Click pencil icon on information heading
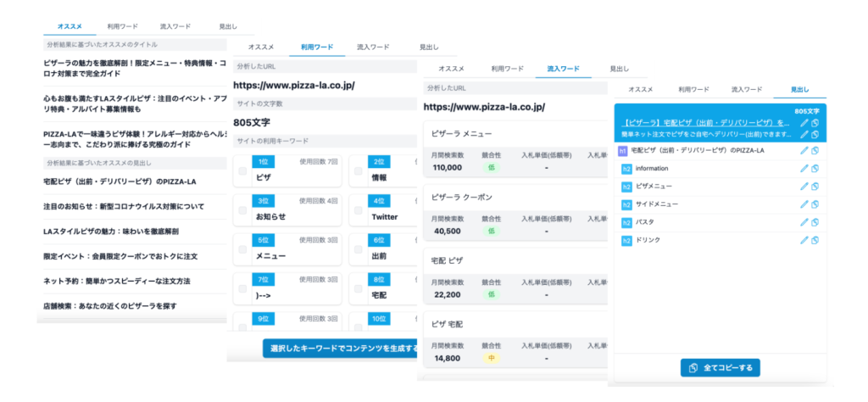Screen dimensions: 868x402 pyautogui.click(x=804, y=168)
